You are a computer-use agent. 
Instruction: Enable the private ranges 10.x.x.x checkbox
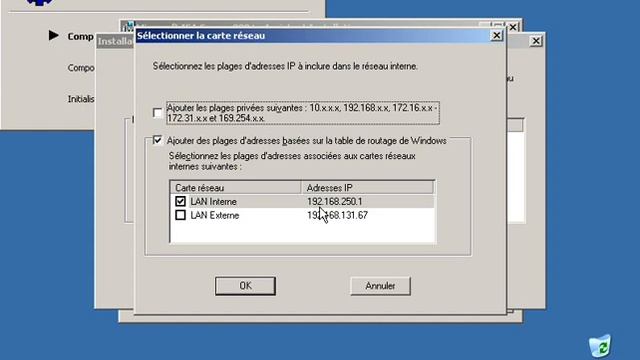[157, 113]
